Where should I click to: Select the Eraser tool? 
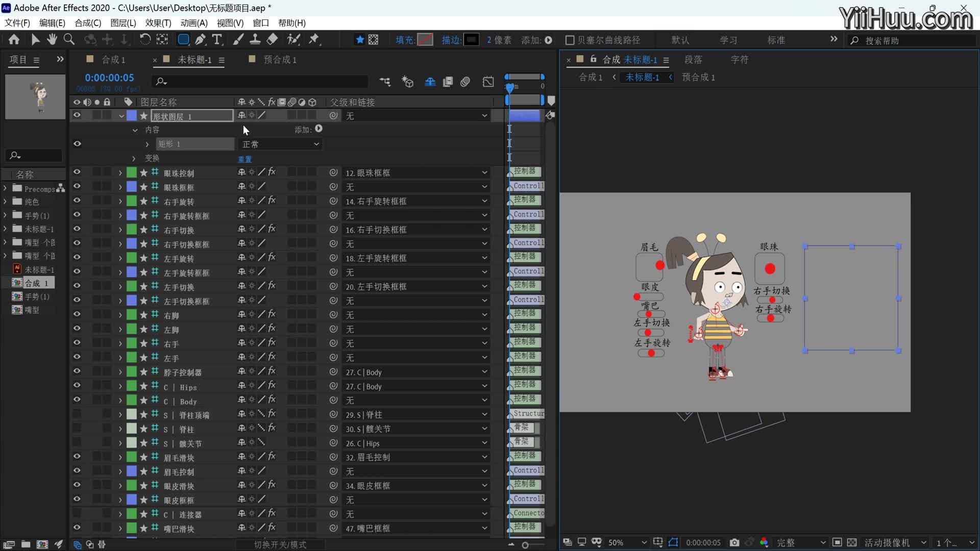(x=273, y=39)
